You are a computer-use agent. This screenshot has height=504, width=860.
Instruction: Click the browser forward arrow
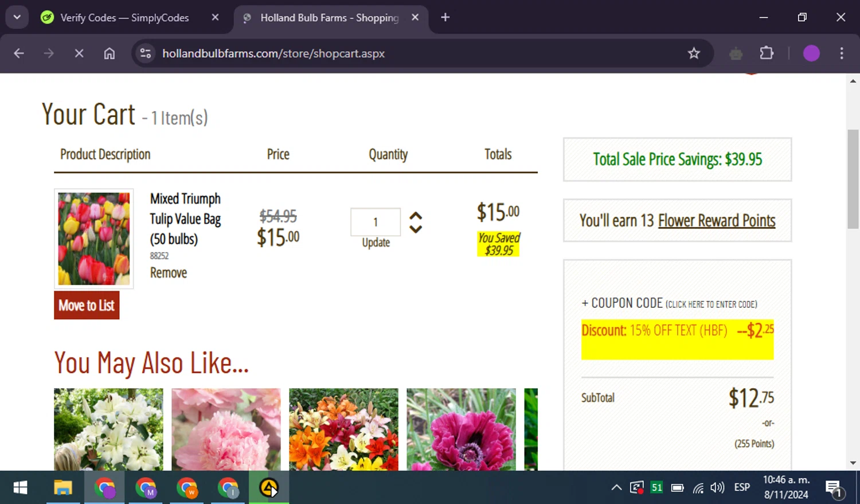[49, 53]
